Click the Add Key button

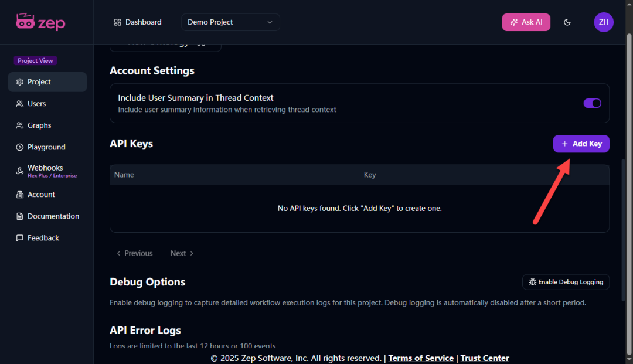581,144
